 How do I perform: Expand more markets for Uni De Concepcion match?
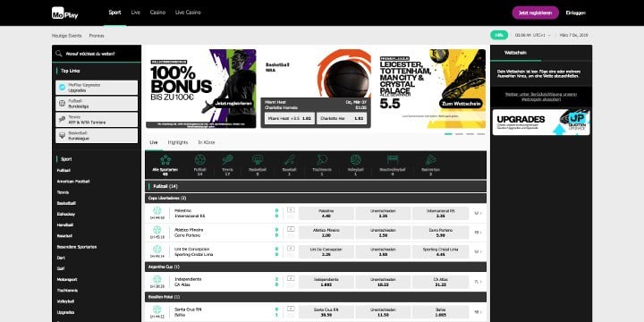(x=478, y=251)
